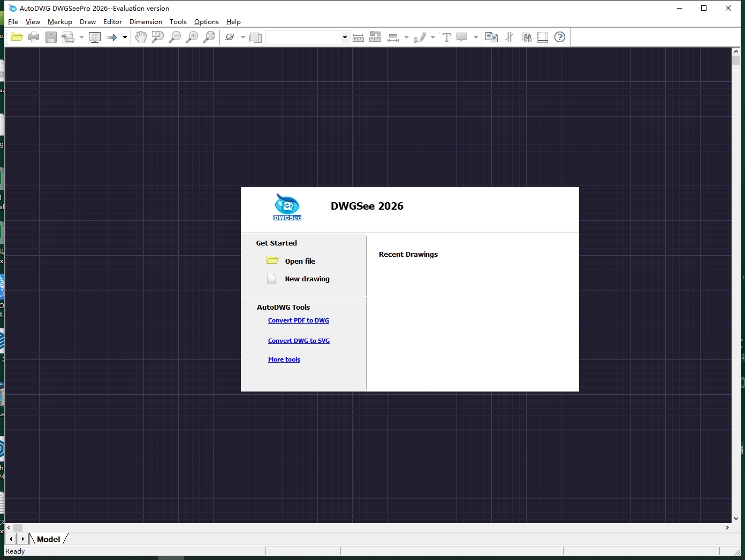Click the More tools link
The height and width of the screenshot is (560, 745).
[284, 359]
